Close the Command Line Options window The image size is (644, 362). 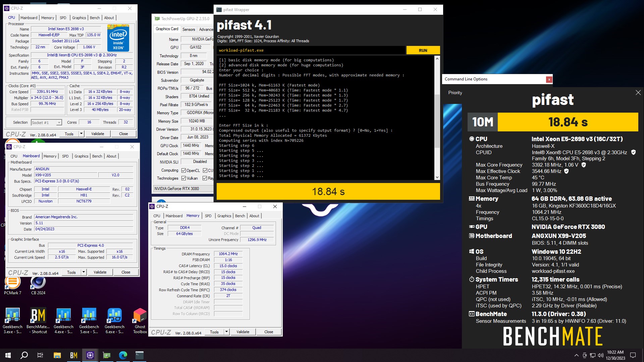(x=549, y=79)
